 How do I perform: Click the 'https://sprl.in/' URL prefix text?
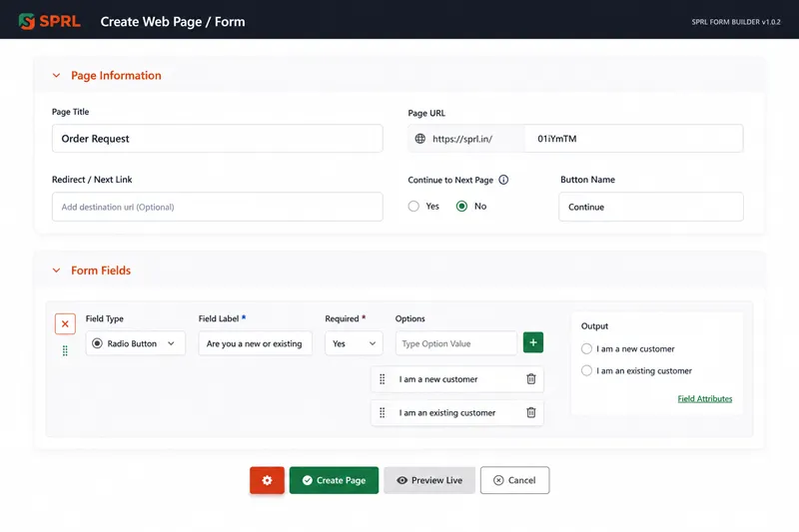tap(462, 139)
